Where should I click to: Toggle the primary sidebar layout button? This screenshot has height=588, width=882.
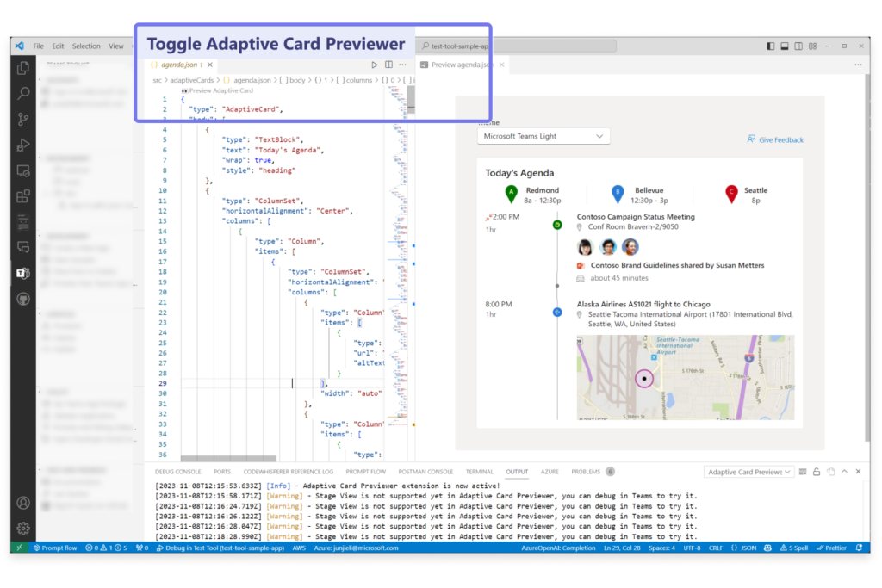click(x=769, y=46)
